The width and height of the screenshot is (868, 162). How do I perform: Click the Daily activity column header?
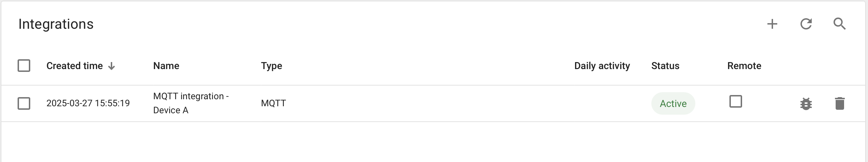(602, 66)
